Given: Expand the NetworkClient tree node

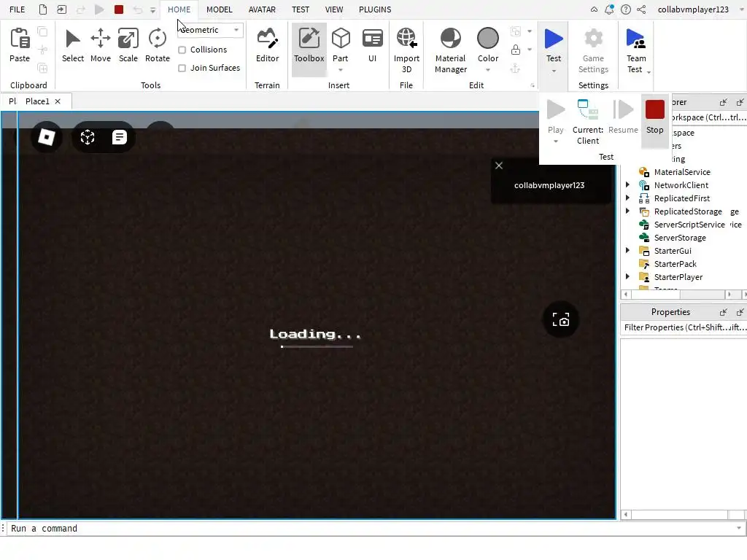Looking at the screenshot, I should 627,184.
